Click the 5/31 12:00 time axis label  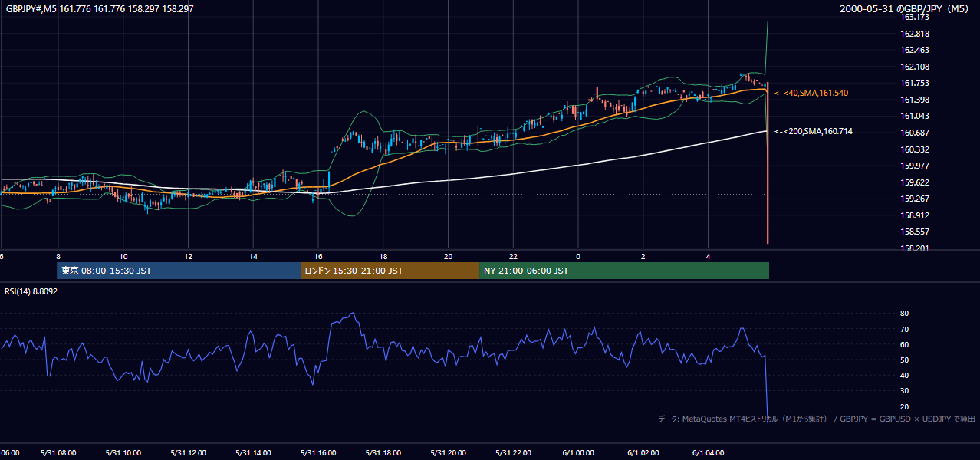pyautogui.click(x=189, y=453)
